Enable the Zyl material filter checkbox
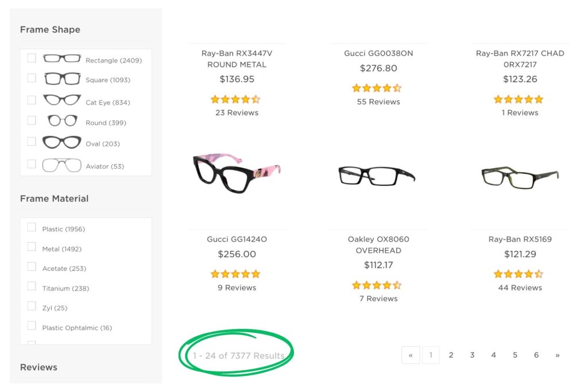The height and width of the screenshot is (392, 588). pos(32,306)
